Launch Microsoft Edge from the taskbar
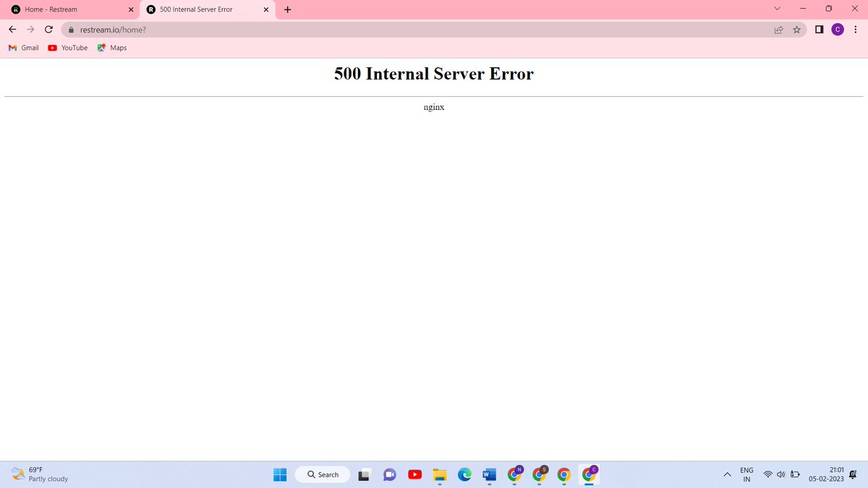The height and width of the screenshot is (488, 868). point(464,474)
